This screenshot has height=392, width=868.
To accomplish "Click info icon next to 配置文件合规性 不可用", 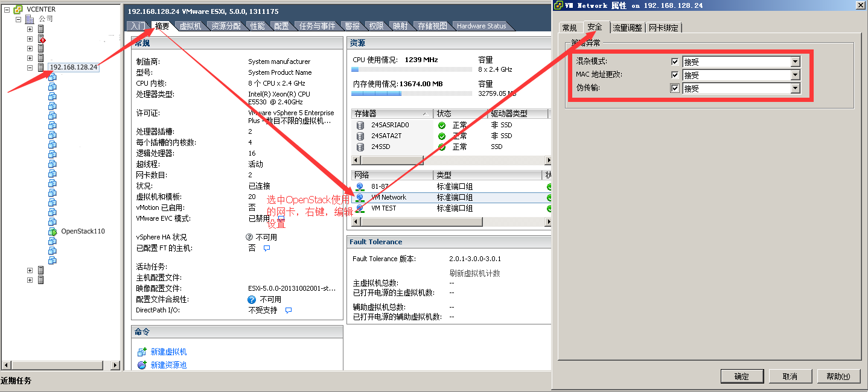I will (252, 299).
